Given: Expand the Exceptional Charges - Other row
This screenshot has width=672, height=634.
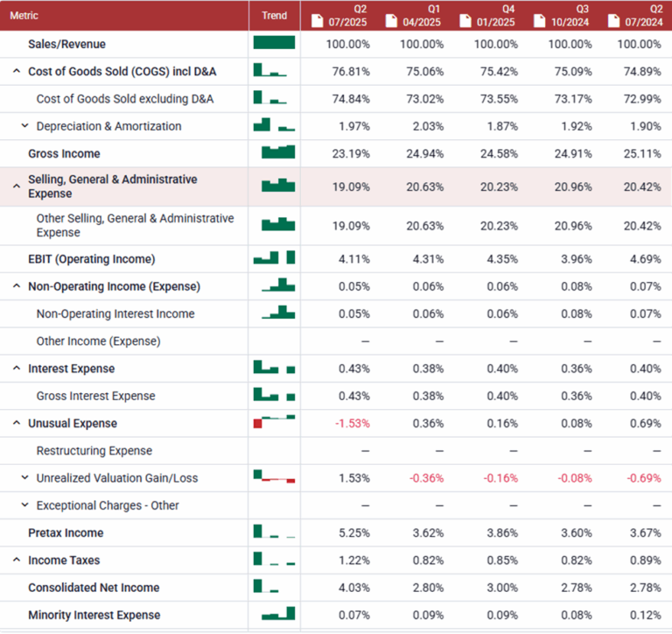Looking at the screenshot, I should pos(25,505).
